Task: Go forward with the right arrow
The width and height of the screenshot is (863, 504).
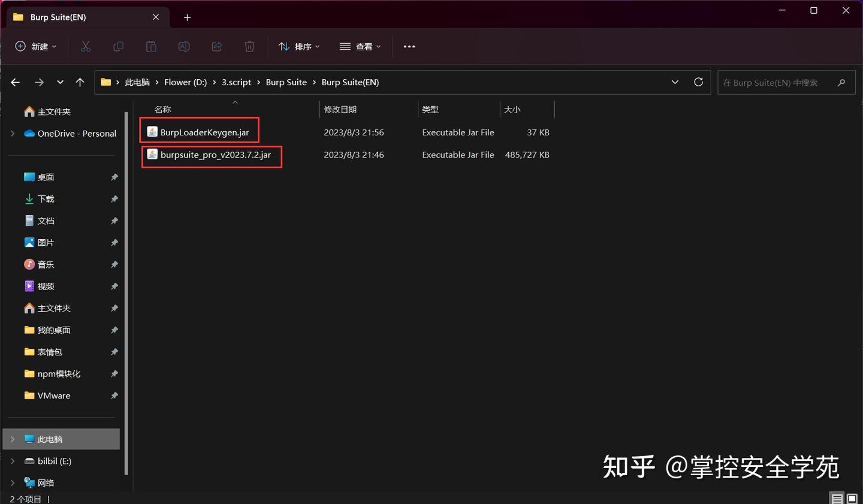Action: [x=39, y=82]
